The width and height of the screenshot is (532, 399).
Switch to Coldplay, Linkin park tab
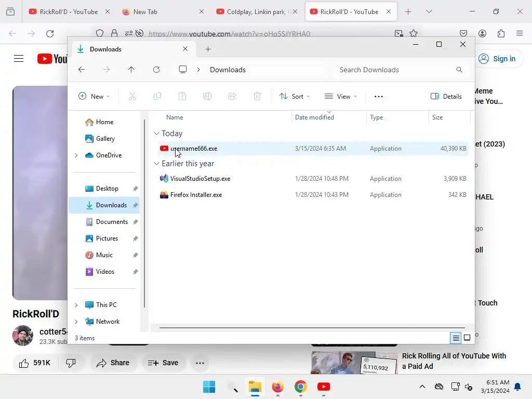tap(256, 11)
